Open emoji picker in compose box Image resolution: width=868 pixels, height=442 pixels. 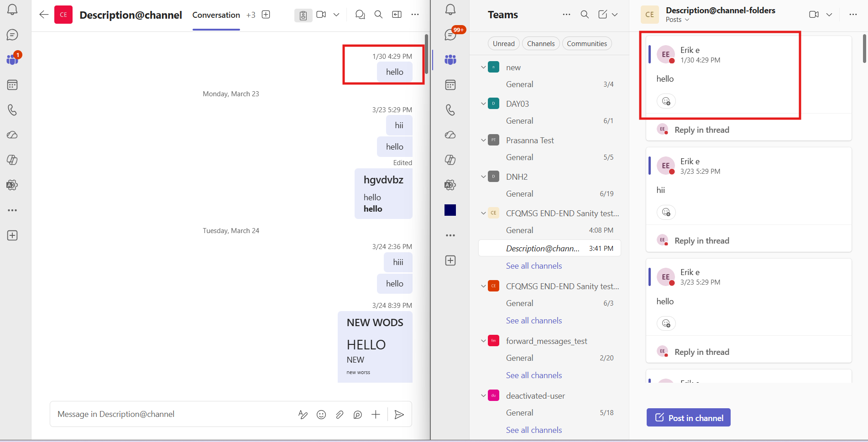321,414
